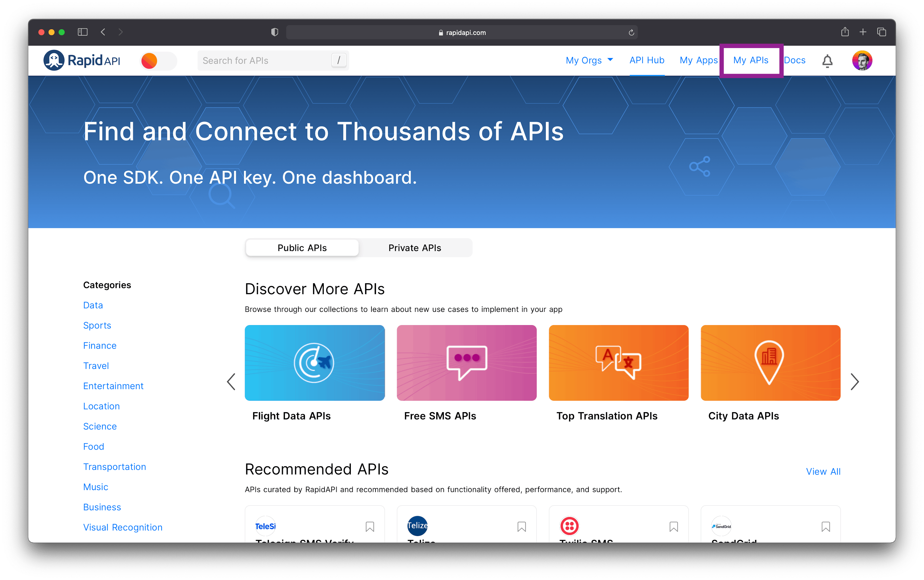
Task: Toggle the Safari sidebar
Action: click(83, 32)
